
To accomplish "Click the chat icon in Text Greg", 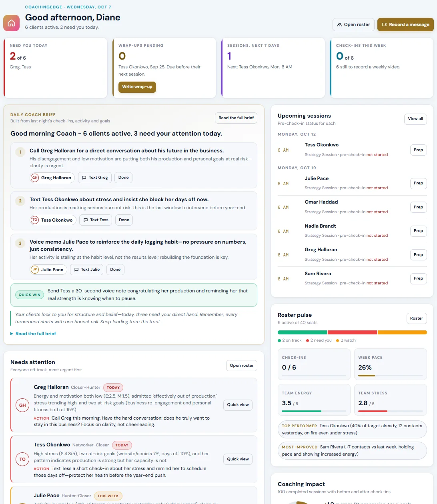I will point(84,178).
